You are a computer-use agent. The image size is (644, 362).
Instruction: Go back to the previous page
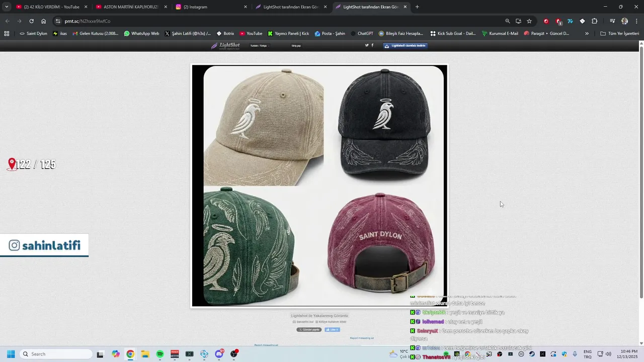[7, 21]
